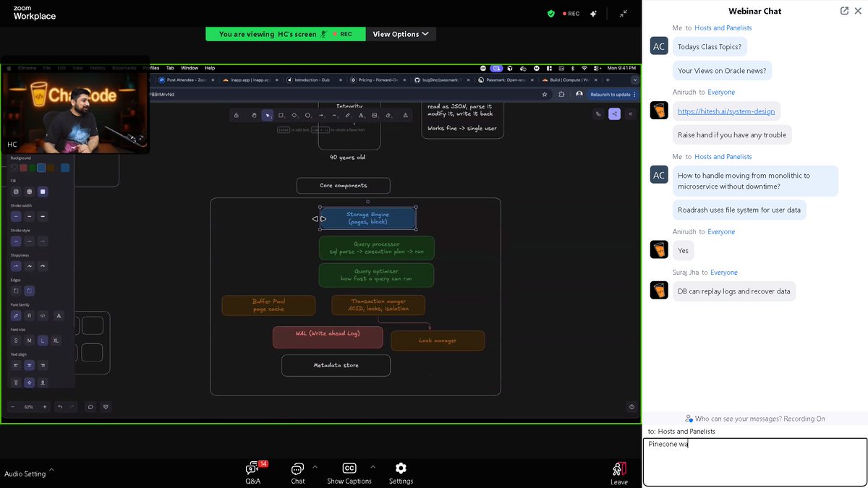The height and width of the screenshot is (488, 868).
Task: Expand View Options dropdown
Action: tap(400, 34)
